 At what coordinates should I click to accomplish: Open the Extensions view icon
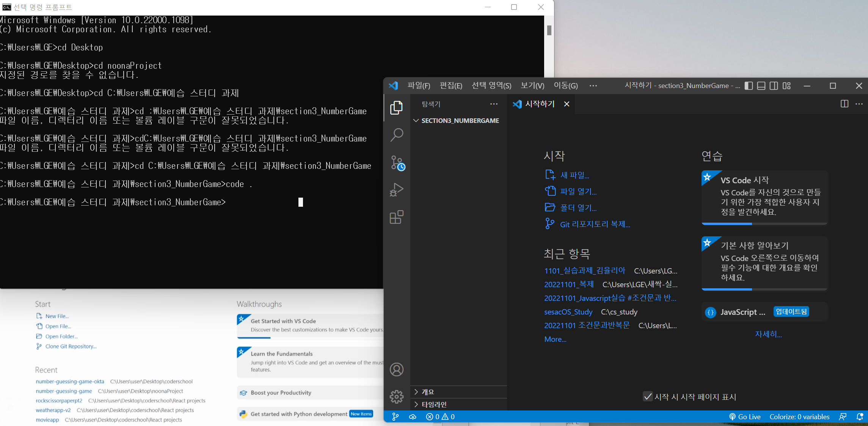(396, 217)
